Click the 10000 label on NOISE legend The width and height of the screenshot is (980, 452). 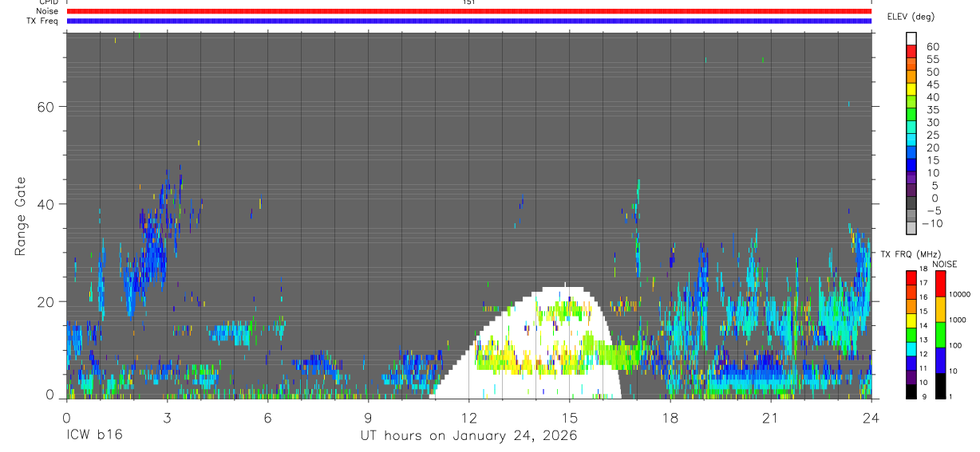click(958, 295)
